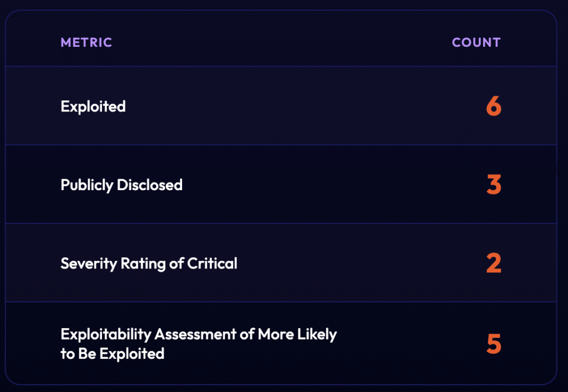Click the "to Be Exploited" text line
The image size is (568, 392).
pos(112,353)
